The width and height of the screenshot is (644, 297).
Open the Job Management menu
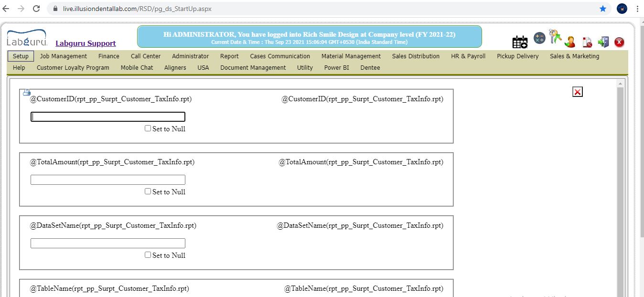pos(64,56)
